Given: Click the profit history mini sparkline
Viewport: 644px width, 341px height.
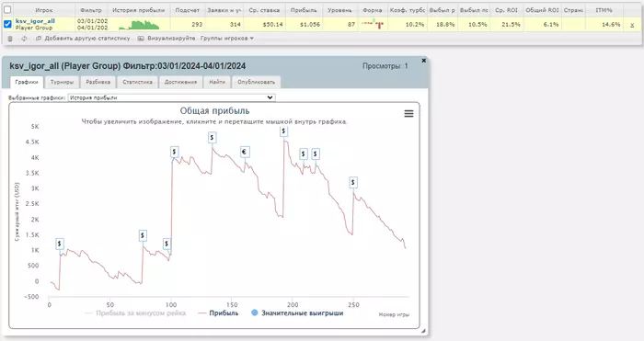Looking at the screenshot, I should [139, 26].
